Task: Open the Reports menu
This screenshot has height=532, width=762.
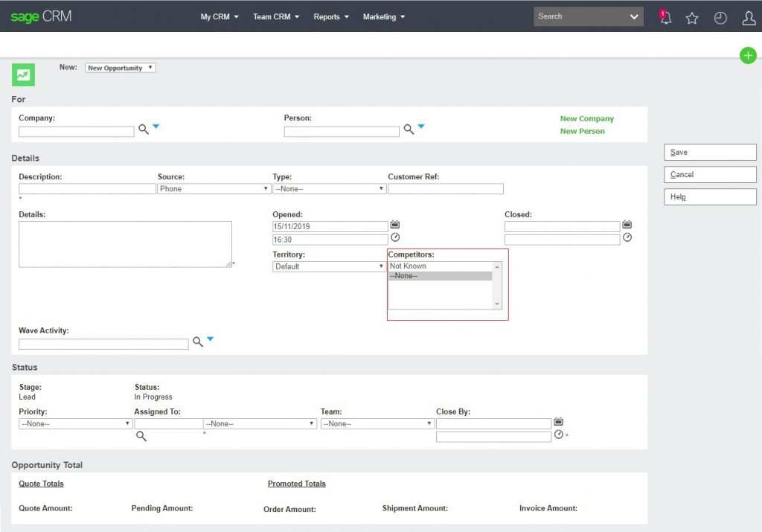Action: pyautogui.click(x=331, y=16)
